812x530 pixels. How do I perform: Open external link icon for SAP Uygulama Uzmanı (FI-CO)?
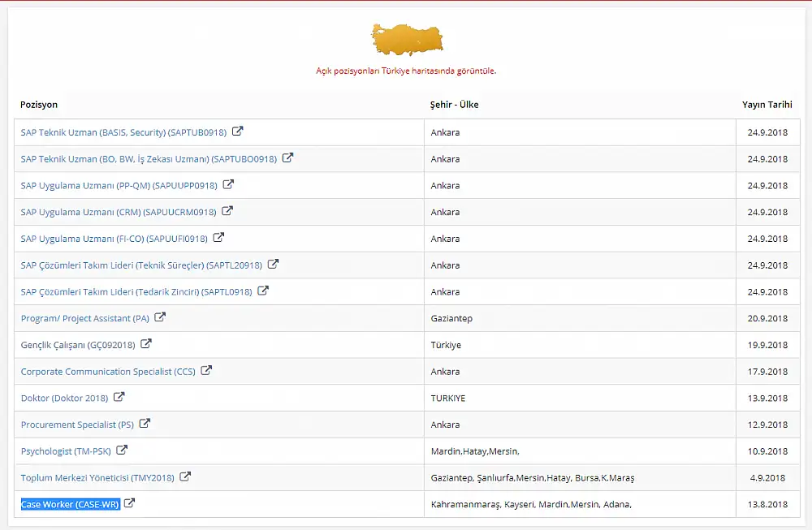218,238
